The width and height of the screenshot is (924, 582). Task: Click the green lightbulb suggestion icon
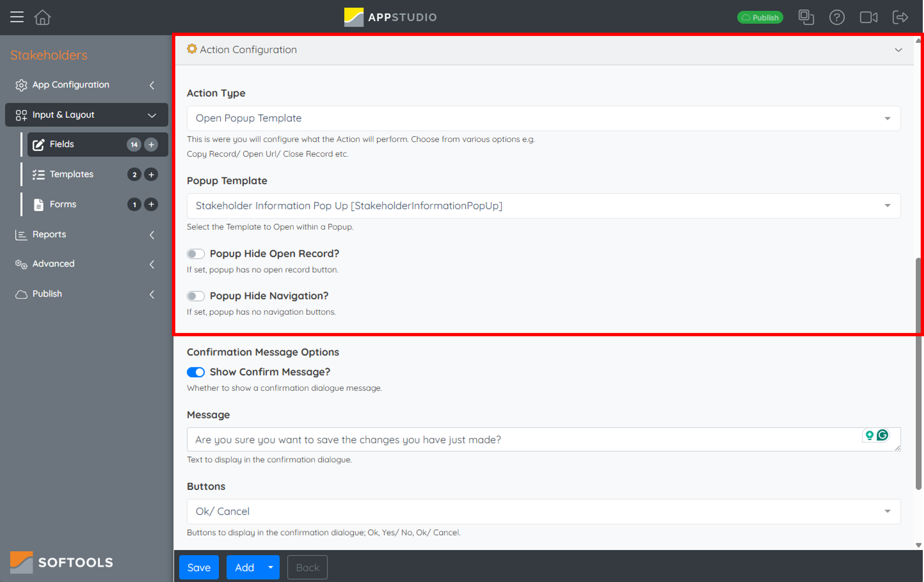tap(869, 435)
